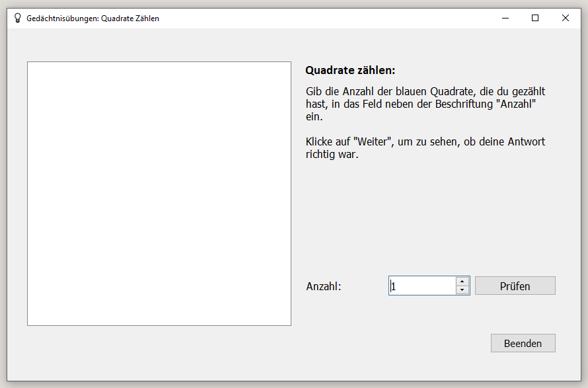Decrease Anzahl with the down arrow
The width and height of the screenshot is (588, 388).
coord(462,290)
